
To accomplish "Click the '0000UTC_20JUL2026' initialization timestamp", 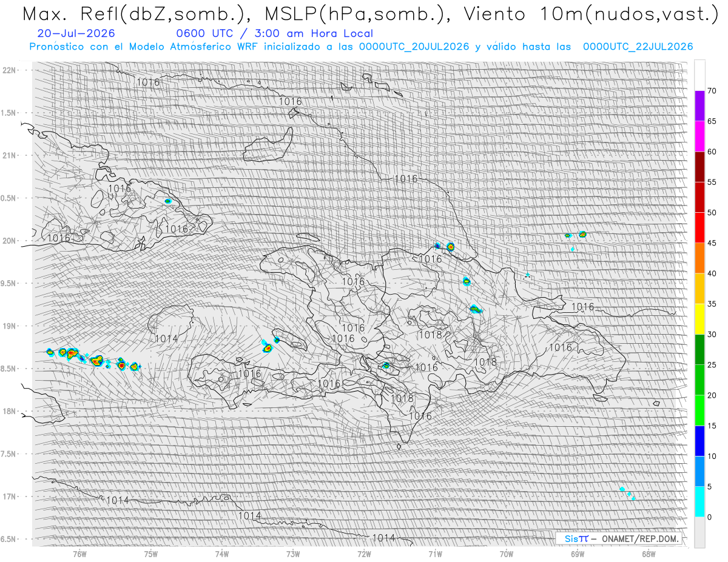I will tap(414, 47).
